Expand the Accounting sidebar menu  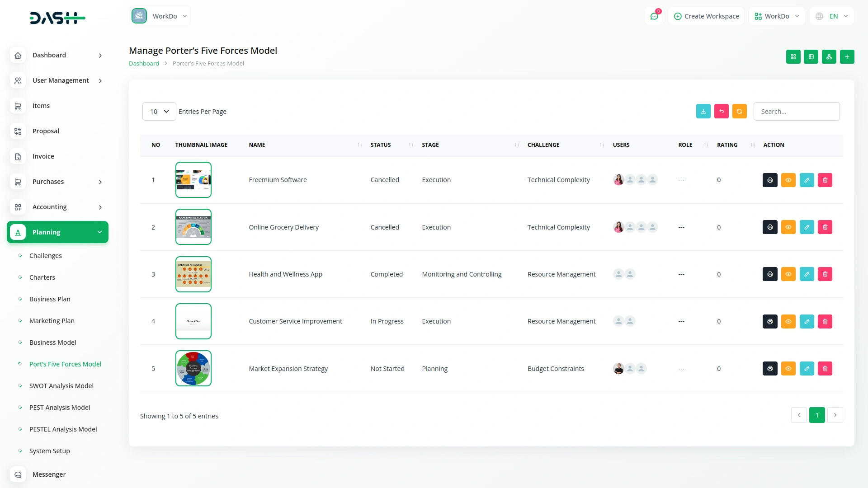click(x=58, y=207)
